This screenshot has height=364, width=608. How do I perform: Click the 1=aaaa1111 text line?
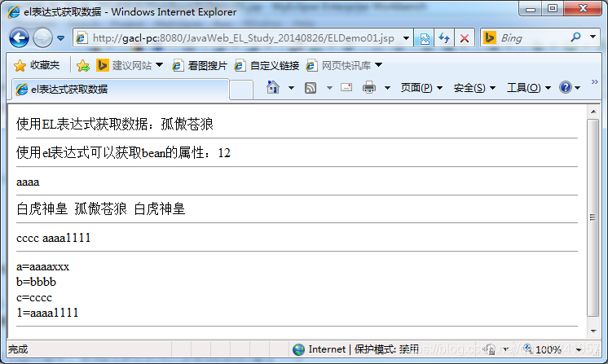tap(47, 313)
